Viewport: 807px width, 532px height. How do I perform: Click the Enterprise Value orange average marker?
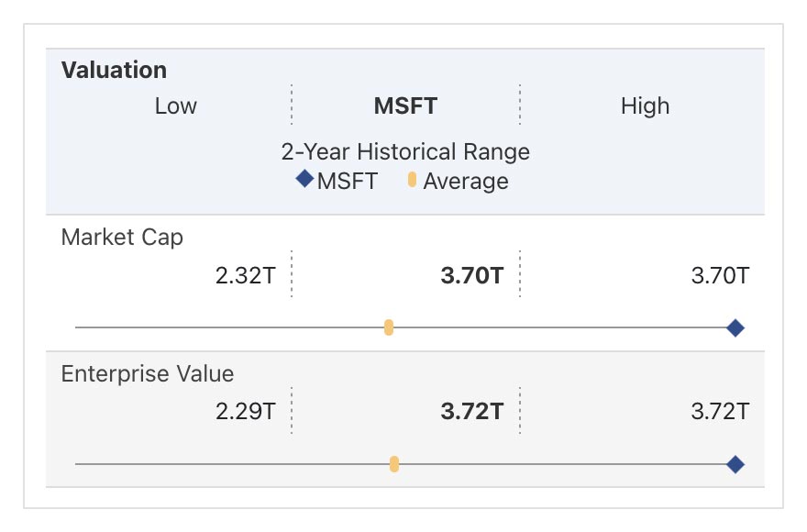tap(394, 465)
